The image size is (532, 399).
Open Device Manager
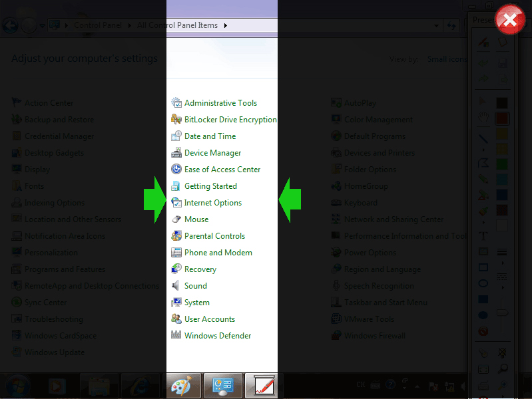click(212, 153)
